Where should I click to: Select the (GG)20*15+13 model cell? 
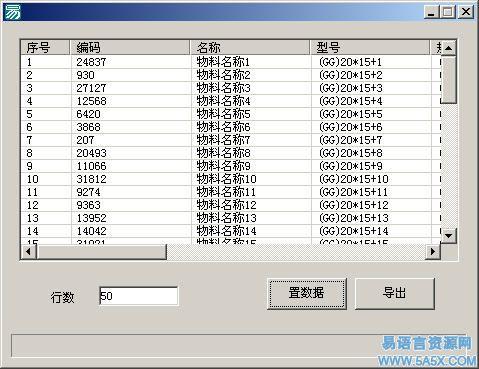[x=371, y=218]
